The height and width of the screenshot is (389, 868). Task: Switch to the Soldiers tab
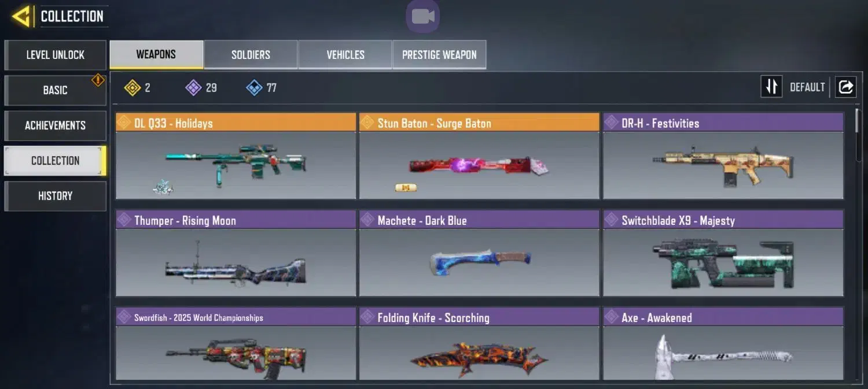[251, 55]
